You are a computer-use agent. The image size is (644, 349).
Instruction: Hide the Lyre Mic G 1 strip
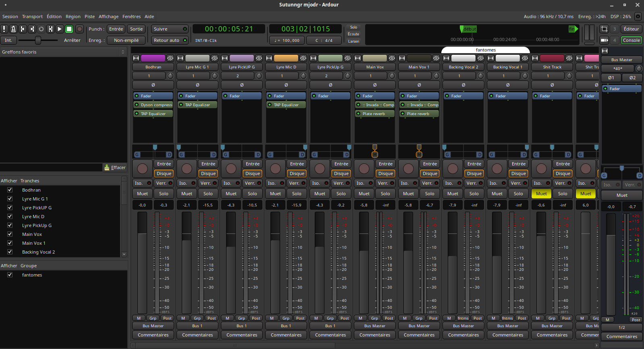click(214, 58)
